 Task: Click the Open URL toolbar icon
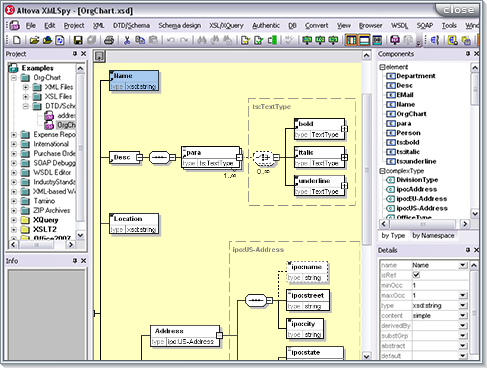[47, 40]
